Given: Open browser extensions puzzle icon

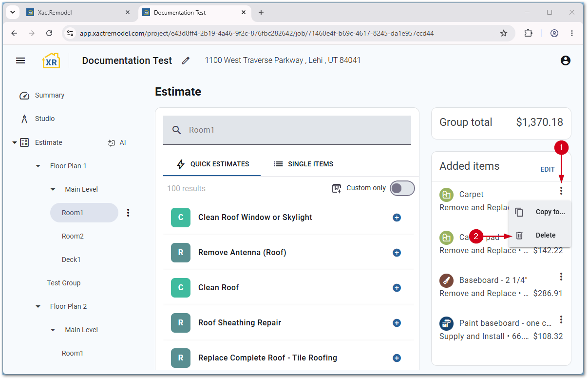Looking at the screenshot, I should (528, 33).
